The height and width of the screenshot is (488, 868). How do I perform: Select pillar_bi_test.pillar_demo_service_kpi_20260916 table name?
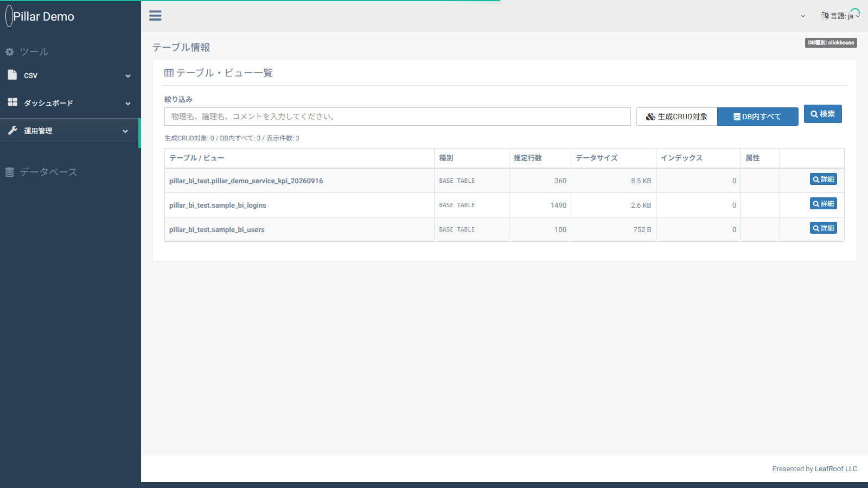pos(246,181)
